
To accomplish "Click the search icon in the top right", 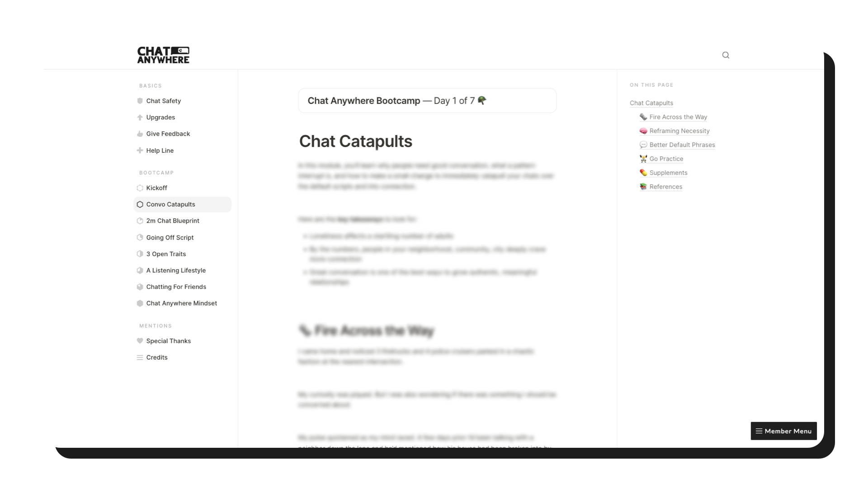I will click(x=726, y=55).
